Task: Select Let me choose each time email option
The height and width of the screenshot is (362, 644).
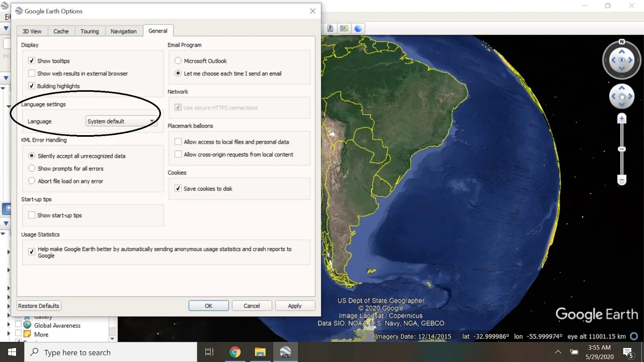Action: point(178,73)
